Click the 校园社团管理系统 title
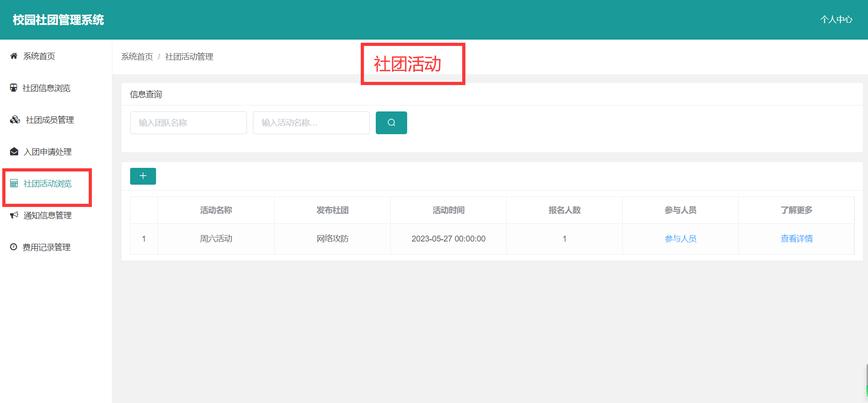 [x=58, y=20]
